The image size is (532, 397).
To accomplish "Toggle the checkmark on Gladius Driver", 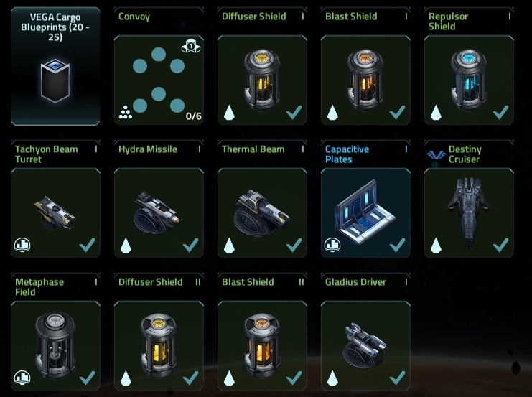I will coord(397,378).
